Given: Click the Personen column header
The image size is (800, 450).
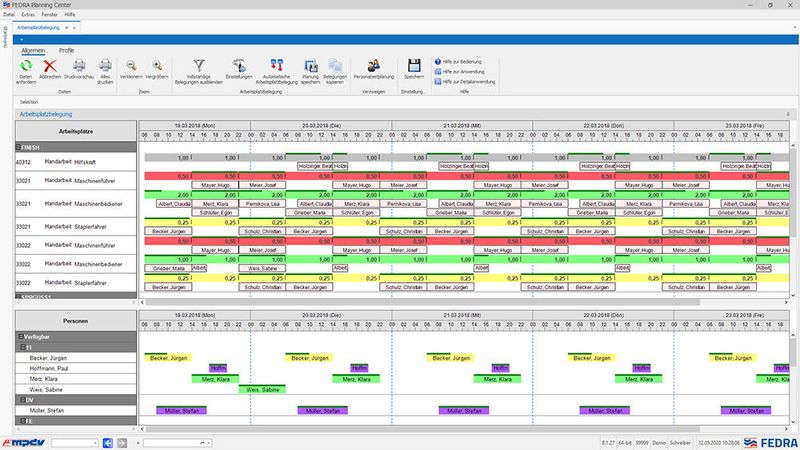Looking at the screenshot, I should click(x=76, y=321).
